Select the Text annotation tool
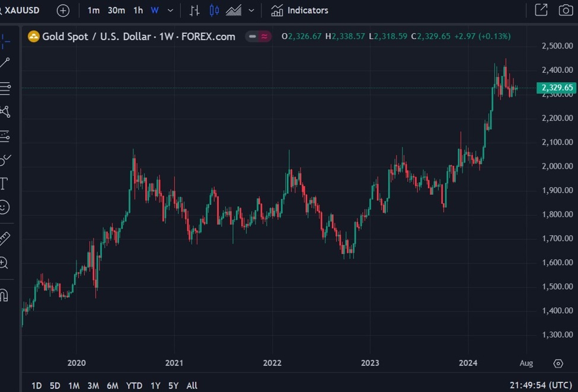 (4, 184)
